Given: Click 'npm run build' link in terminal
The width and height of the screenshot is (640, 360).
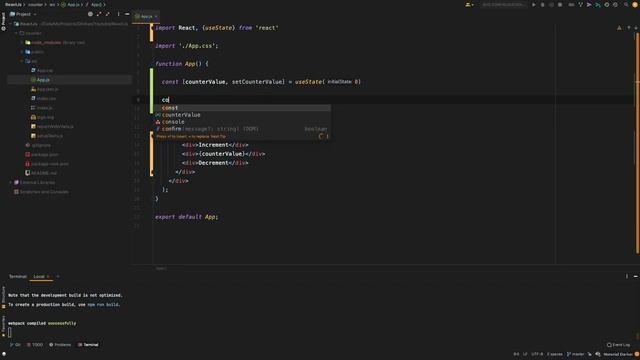Looking at the screenshot, I should 103,304.
